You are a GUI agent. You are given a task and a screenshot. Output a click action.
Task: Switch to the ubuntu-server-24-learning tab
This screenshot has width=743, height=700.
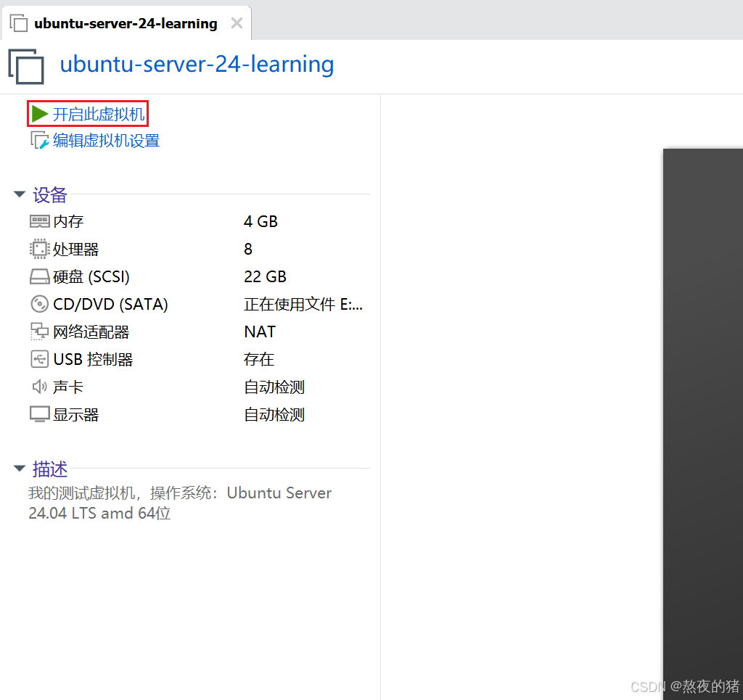(126, 23)
